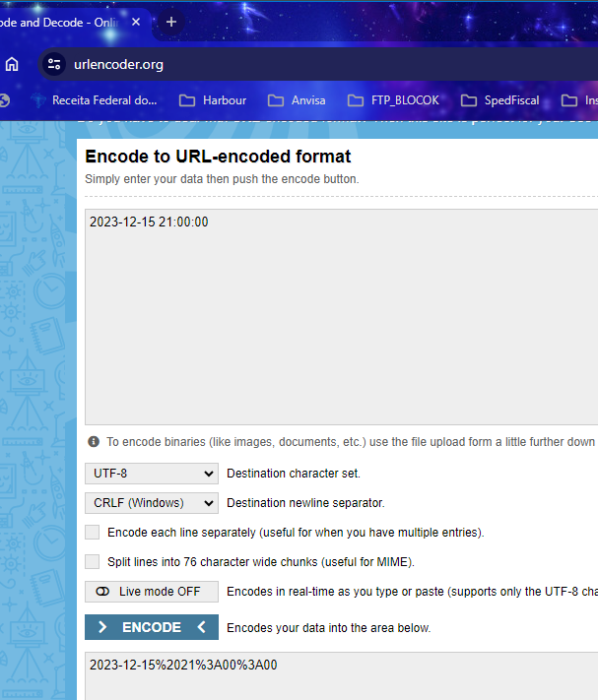Image resolution: width=598 pixels, height=700 pixels.
Task: Click the 'Simply enter your data' subtitle
Action: tap(222, 179)
